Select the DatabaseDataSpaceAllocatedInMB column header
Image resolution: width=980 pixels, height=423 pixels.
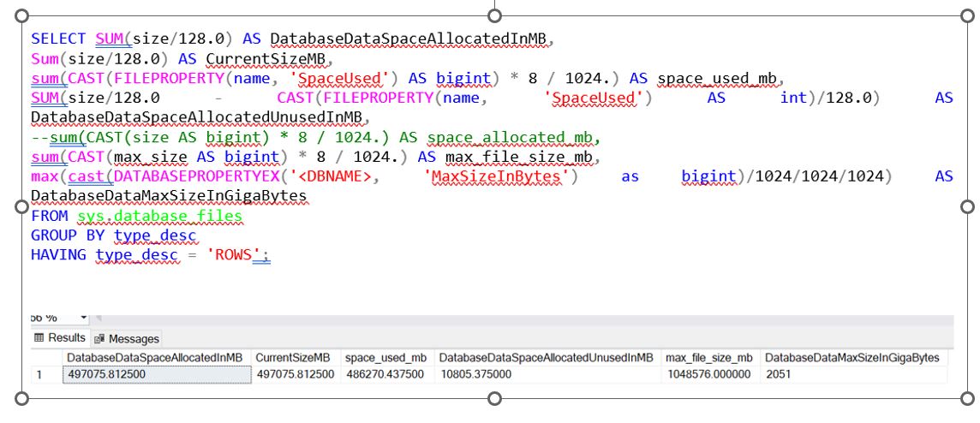pyautogui.click(x=154, y=357)
